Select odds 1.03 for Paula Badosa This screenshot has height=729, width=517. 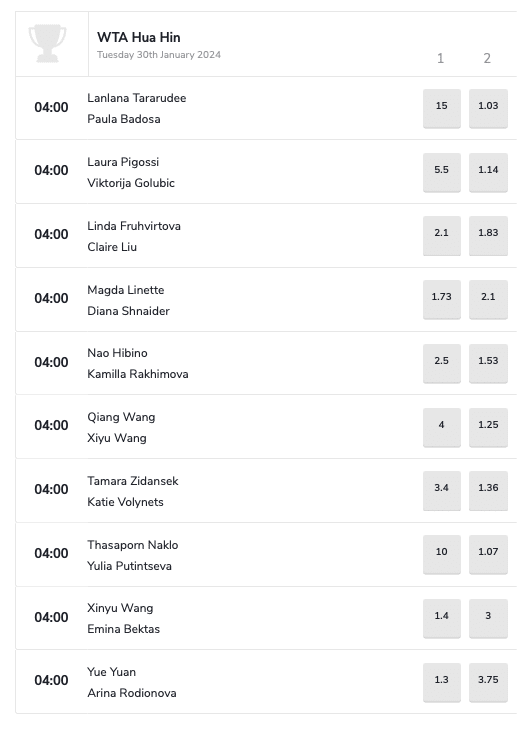pyautogui.click(x=488, y=108)
